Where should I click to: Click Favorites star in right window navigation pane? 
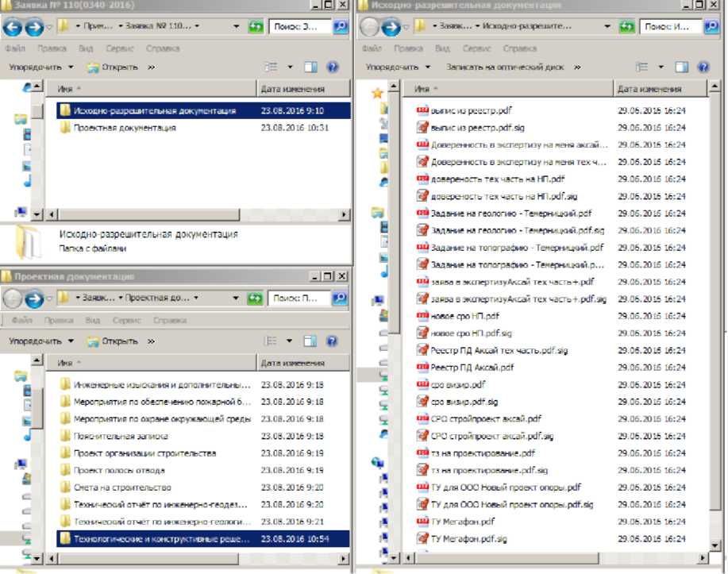378,93
